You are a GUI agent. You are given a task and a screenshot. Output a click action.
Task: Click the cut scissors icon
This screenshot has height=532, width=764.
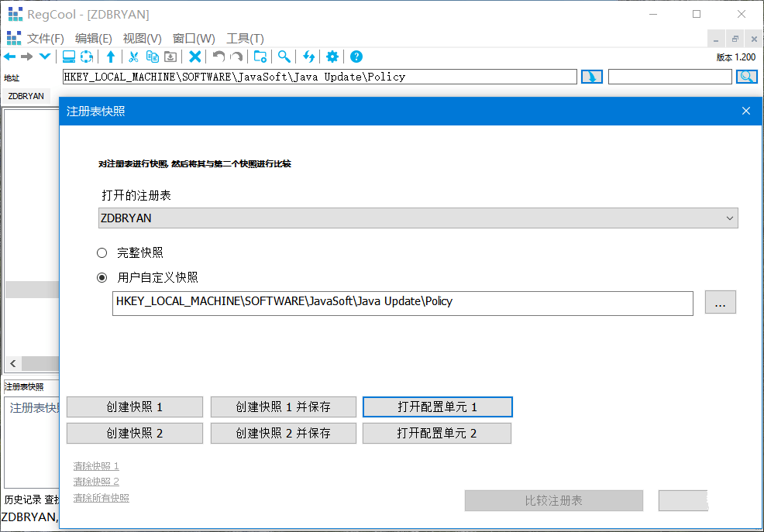(x=133, y=57)
